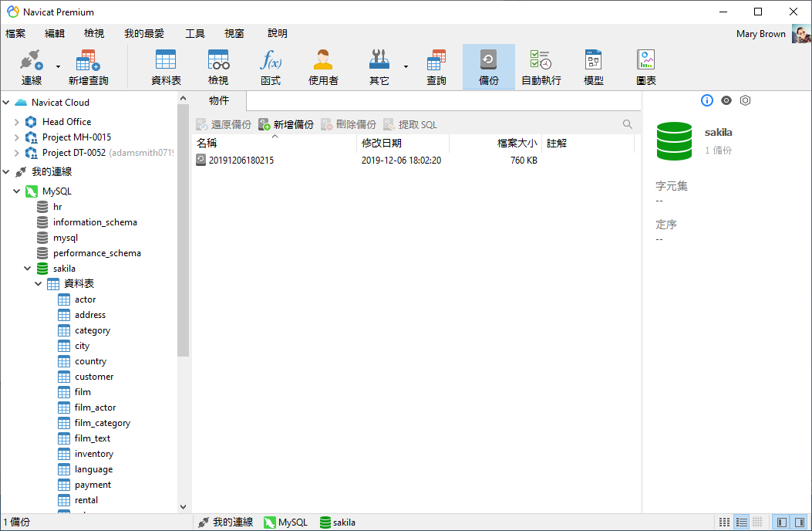Expand the Head Office project

coord(17,122)
